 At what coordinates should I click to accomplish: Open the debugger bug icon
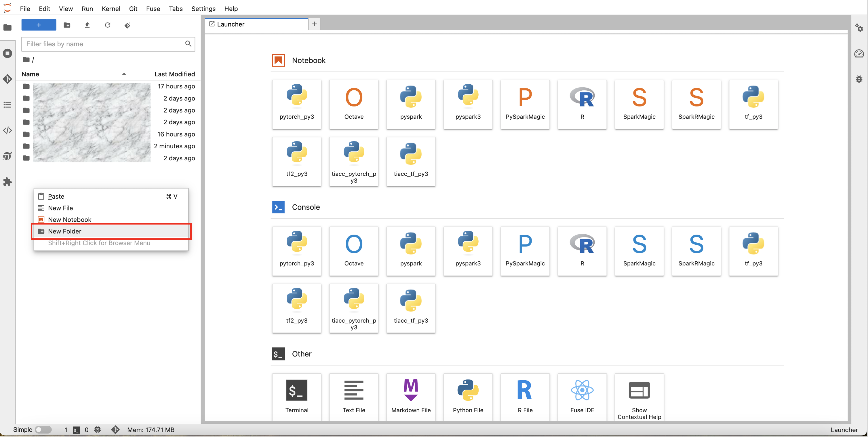tap(859, 79)
